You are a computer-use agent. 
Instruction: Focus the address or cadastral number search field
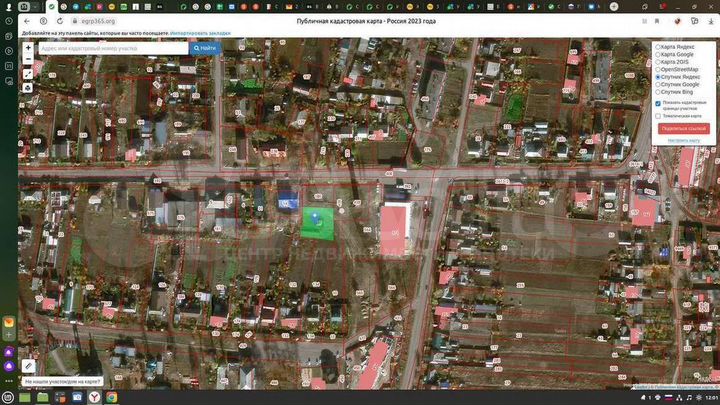click(112, 47)
